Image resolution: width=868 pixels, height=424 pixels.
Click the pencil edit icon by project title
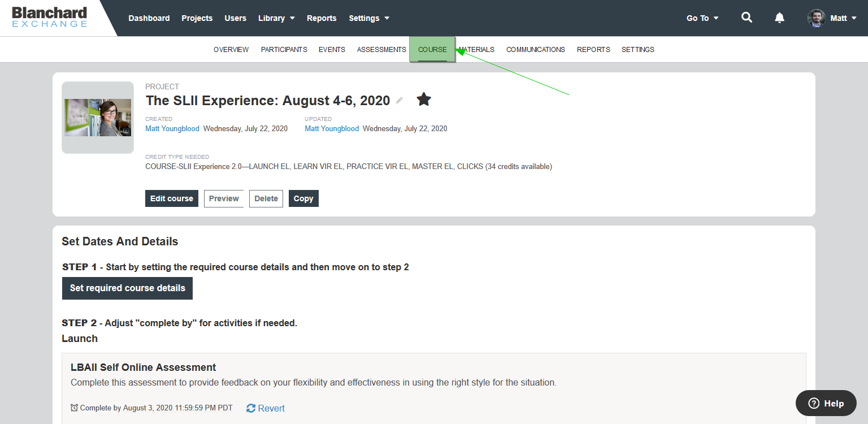coord(400,101)
